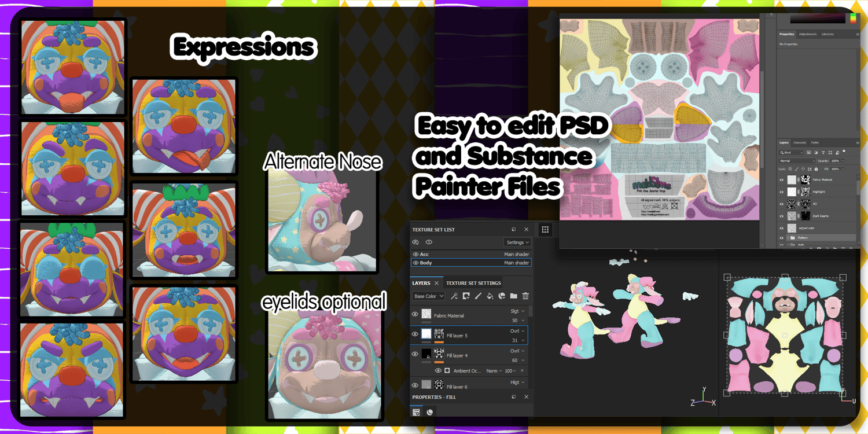Select the Layers tab in Substance Painter
868x434 pixels.
click(x=421, y=283)
